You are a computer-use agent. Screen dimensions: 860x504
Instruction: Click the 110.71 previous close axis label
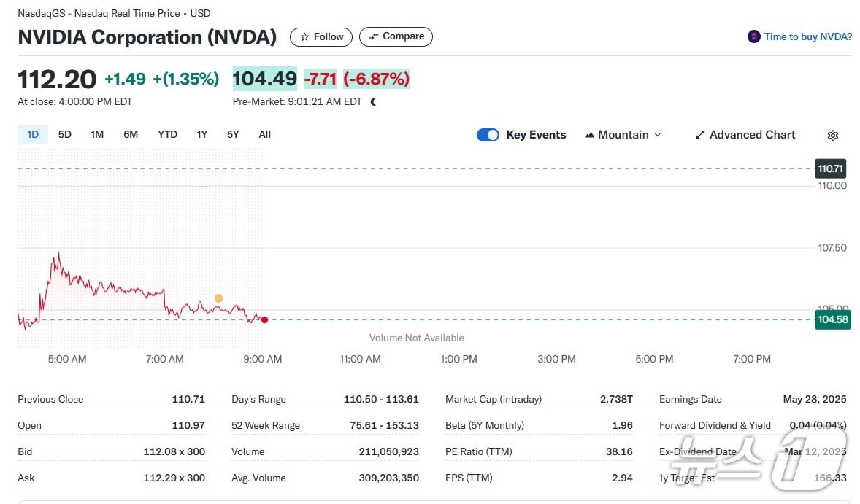(x=830, y=168)
